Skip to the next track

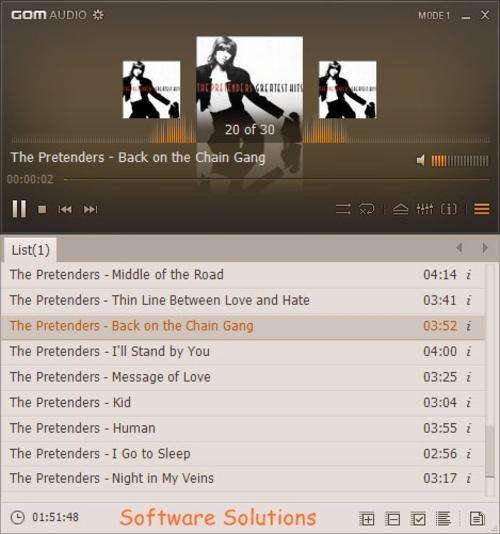click(91, 209)
